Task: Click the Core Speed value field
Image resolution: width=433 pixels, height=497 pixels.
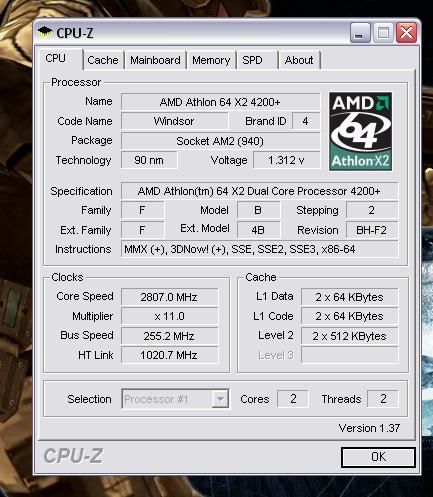Action: (x=169, y=297)
